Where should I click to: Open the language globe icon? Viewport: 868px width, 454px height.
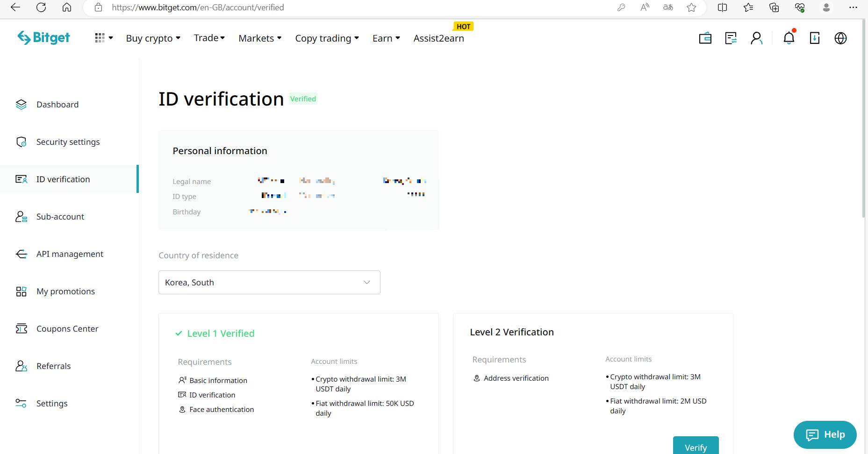click(840, 38)
